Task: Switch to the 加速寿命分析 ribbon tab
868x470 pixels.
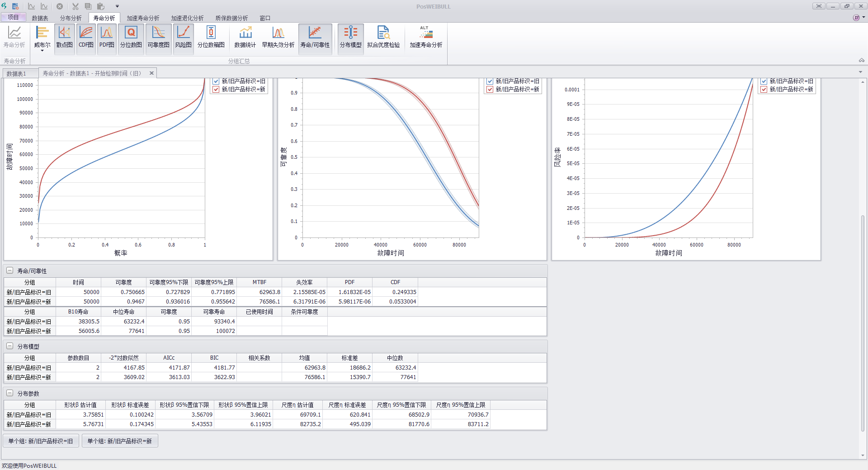Action: [x=143, y=18]
